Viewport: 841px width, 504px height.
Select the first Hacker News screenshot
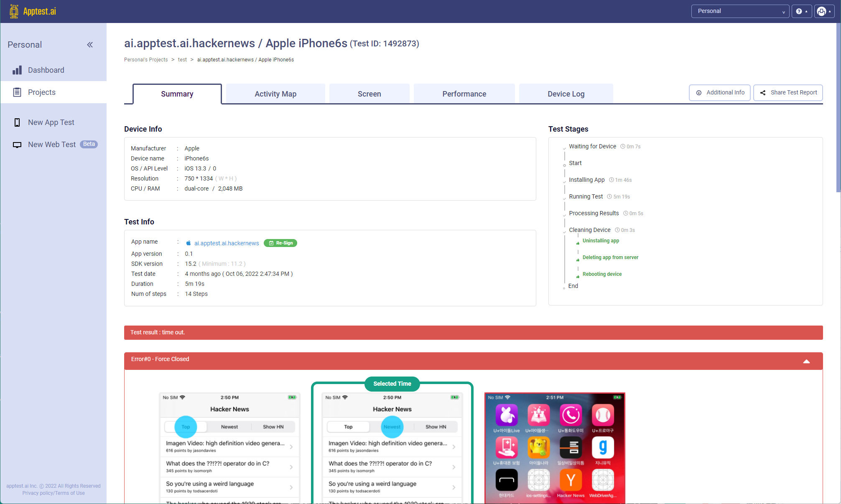pos(229,448)
